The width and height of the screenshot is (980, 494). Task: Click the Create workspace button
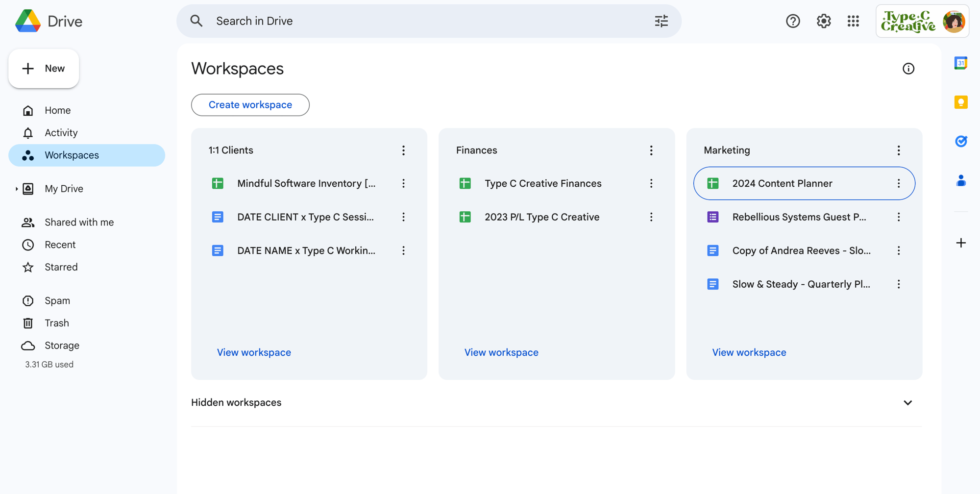click(x=250, y=105)
